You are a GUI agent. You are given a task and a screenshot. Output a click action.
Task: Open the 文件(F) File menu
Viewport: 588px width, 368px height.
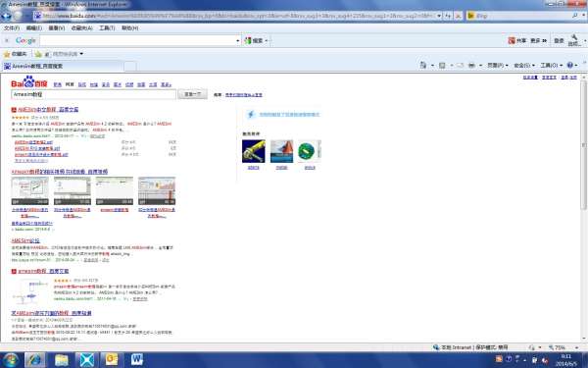tap(12, 28)
